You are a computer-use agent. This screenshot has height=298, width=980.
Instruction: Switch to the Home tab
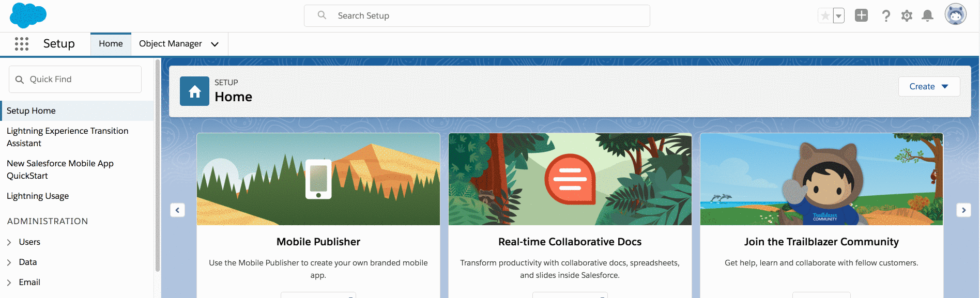(x=111, y=44)
